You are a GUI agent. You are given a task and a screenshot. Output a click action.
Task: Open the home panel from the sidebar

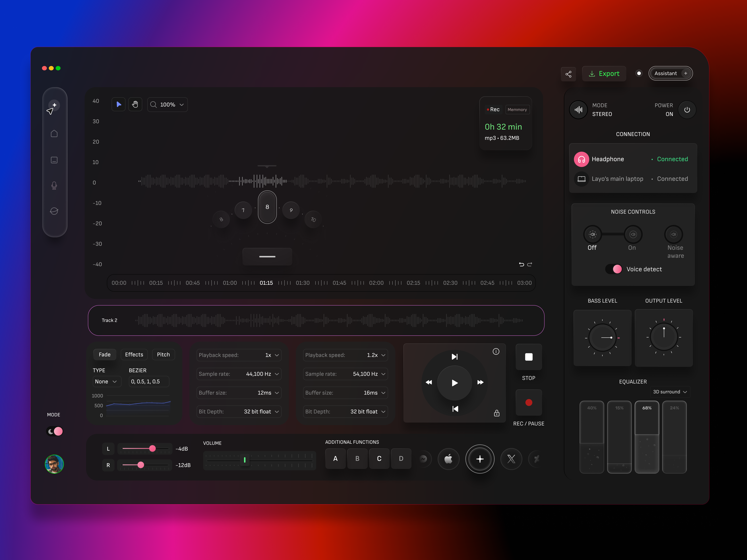point(54,134)
